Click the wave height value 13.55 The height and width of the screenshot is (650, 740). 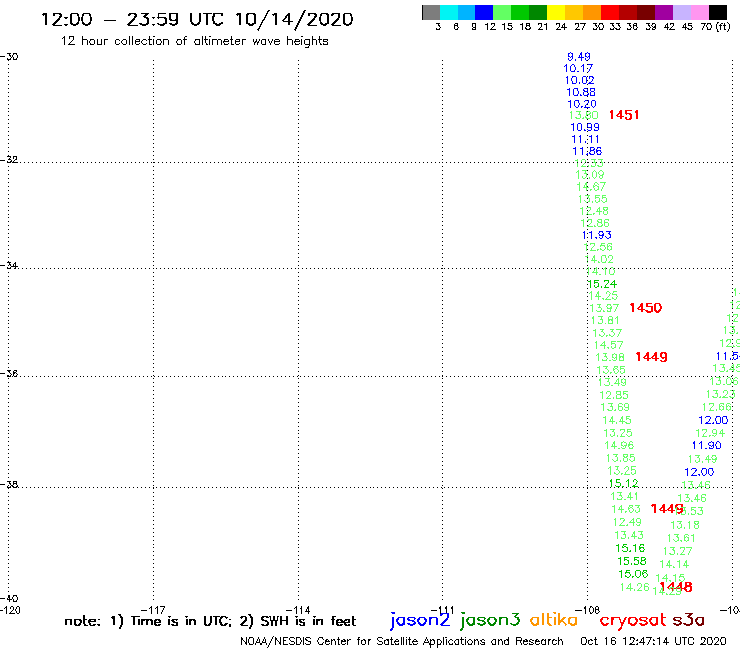point(593,199)
